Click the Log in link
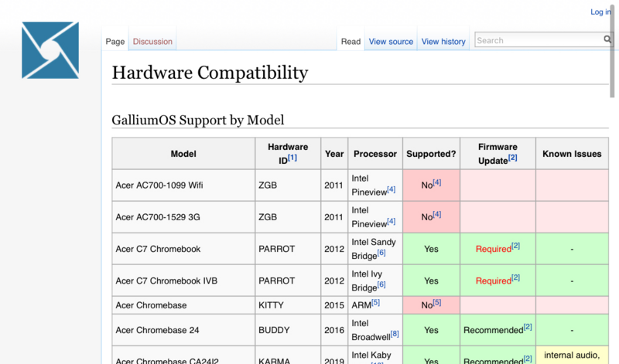 point(600,12)
